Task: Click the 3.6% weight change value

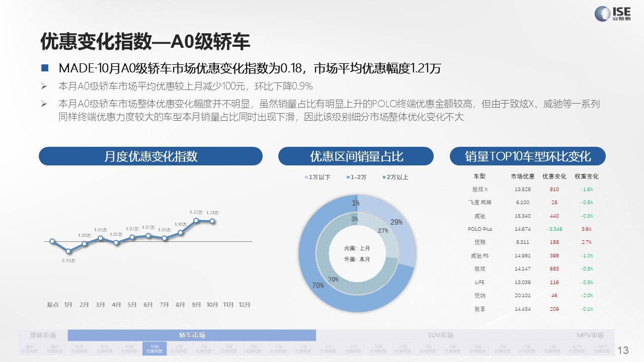Action: click(x=587, y=229)
